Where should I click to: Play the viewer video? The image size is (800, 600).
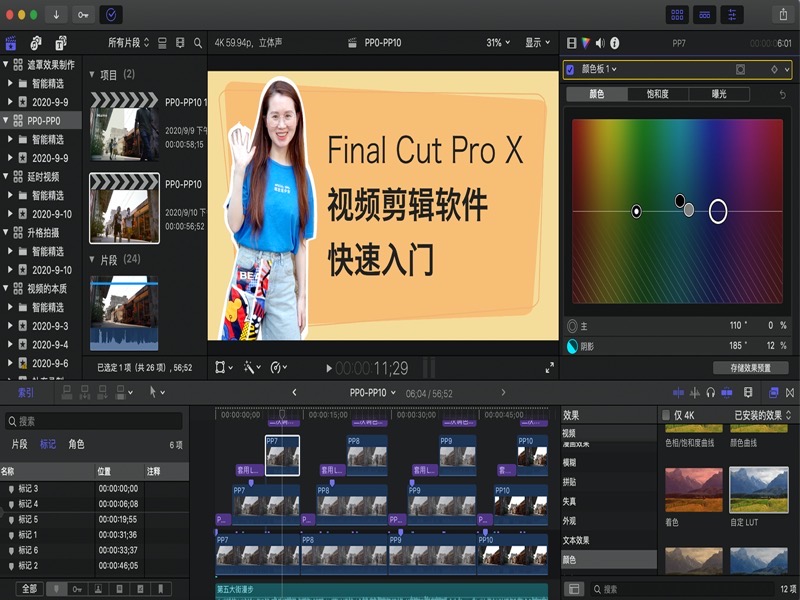pyautogui.click(x=329, y=368)
